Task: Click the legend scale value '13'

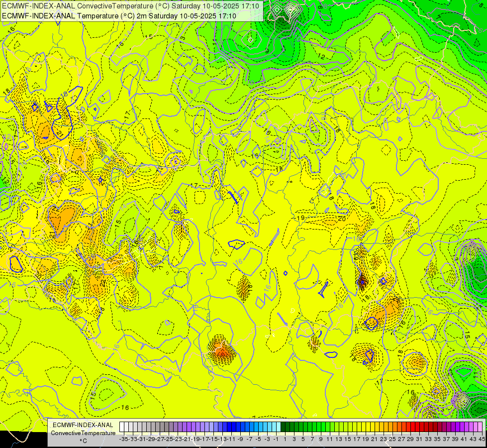Action: [339, 440]
